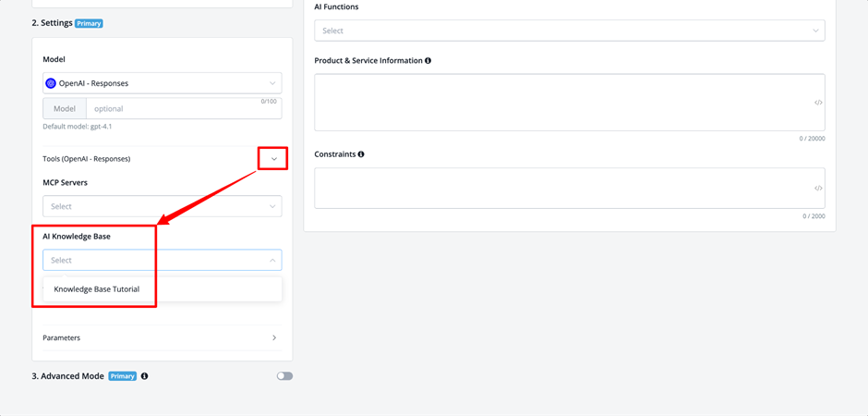Click the Primary badge beside Advanced Mode
The image size is (868, 416).
point(122,376)
